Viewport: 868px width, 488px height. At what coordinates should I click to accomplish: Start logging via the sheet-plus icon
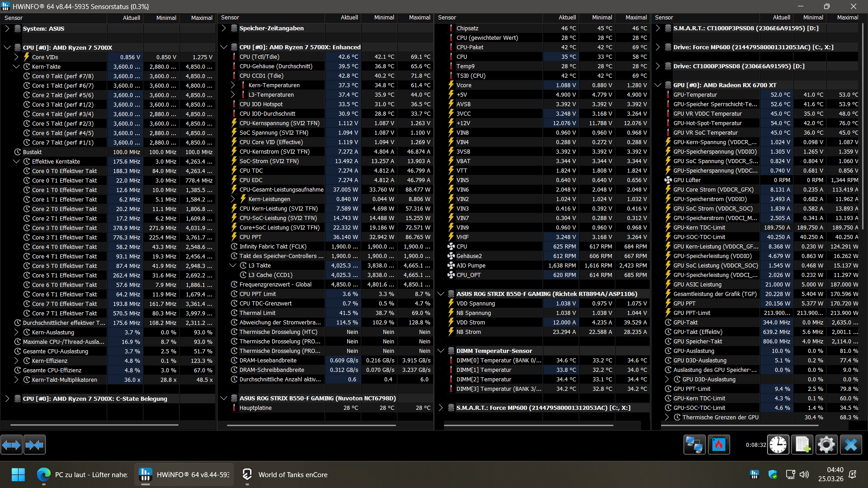pos(802,445)
